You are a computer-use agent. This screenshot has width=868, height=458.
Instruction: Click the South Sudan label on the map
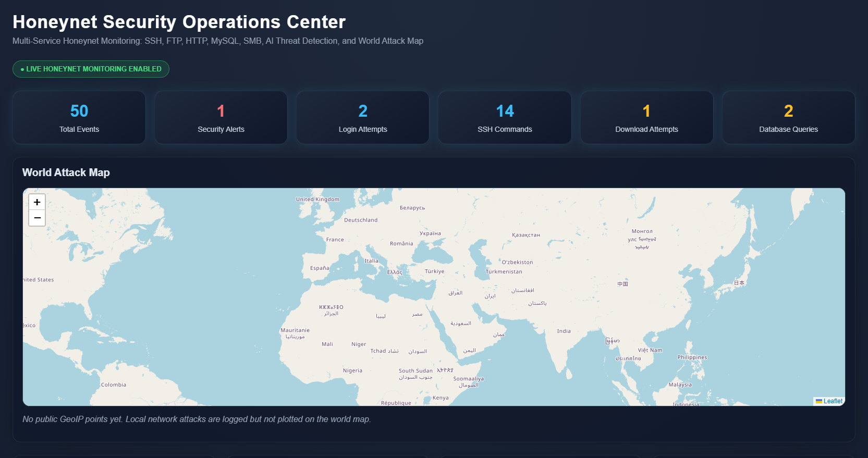pyautogui.click(x=415, y=371)
